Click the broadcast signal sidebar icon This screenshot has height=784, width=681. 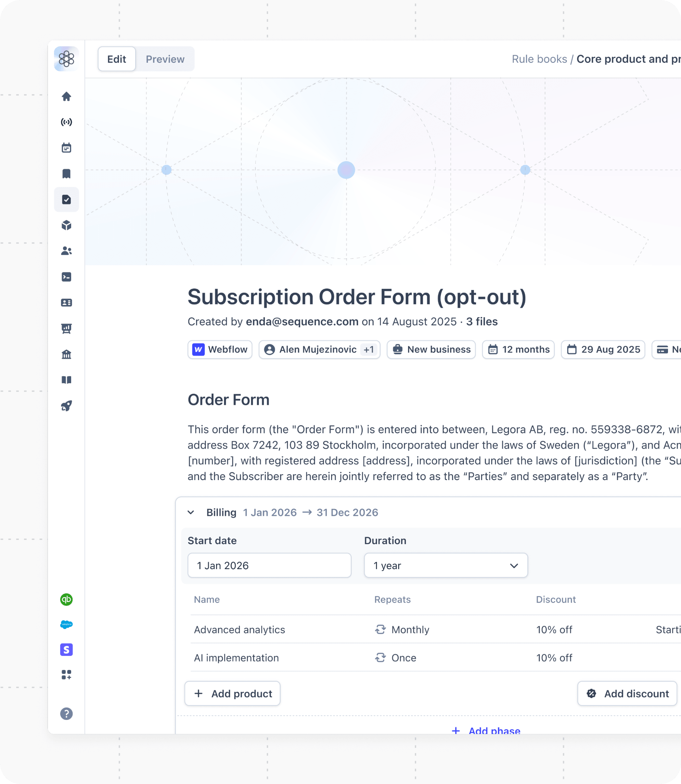(x=67, y=122)
